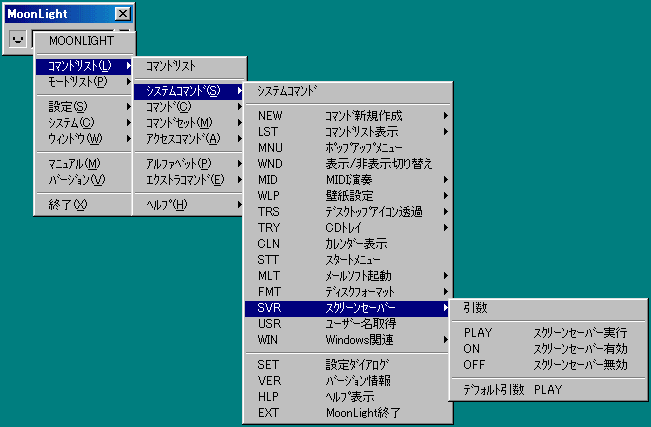
Task: Select VER バージョン情報 command
Action: 348,380
